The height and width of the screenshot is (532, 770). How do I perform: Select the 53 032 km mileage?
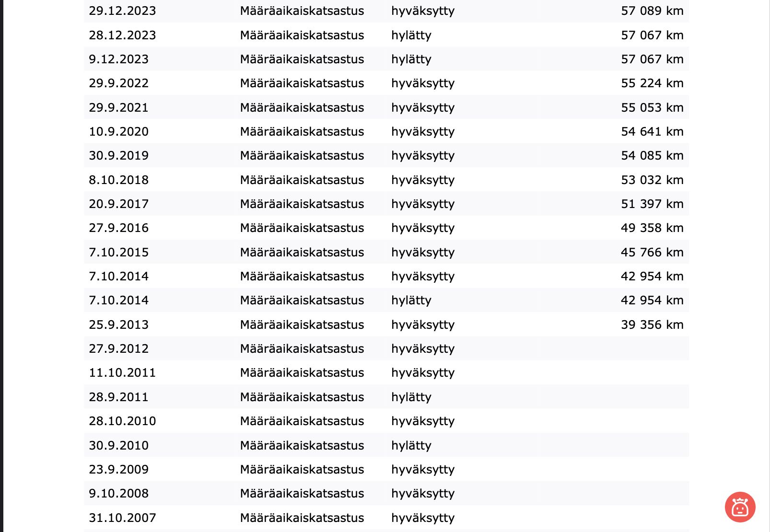pos(652,180)
